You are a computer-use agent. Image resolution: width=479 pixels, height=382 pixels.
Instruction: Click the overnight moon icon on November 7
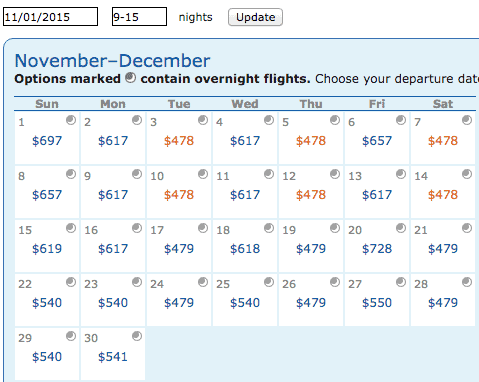(x=467, y=120)
